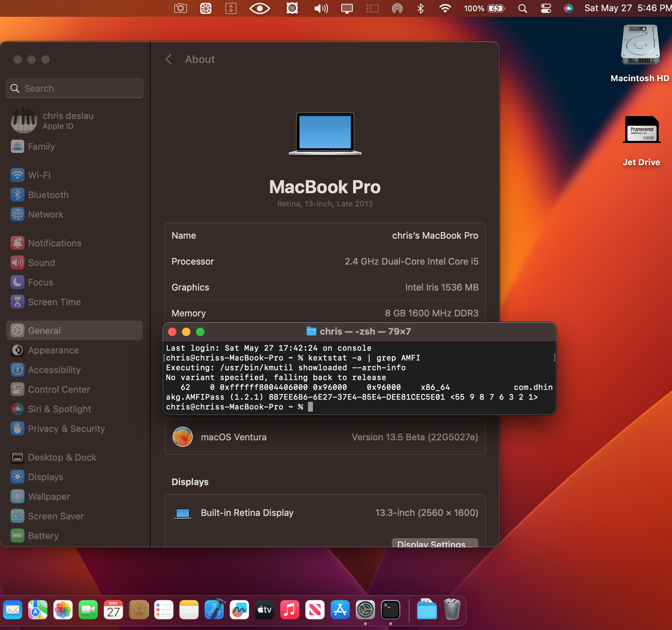Screen dimensions: 672x630
Task: Open the volume control in menu bar
Action: 321,8
